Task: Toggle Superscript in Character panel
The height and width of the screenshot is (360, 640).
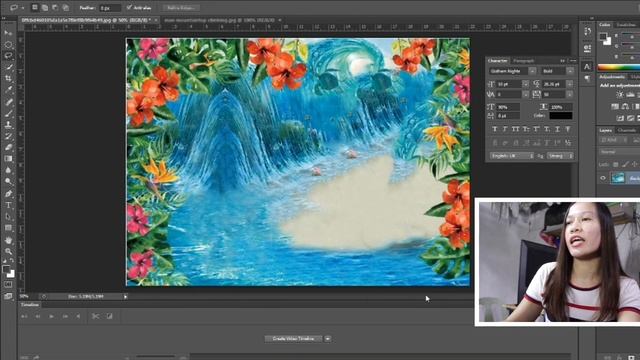Action: tap(536, 129)
